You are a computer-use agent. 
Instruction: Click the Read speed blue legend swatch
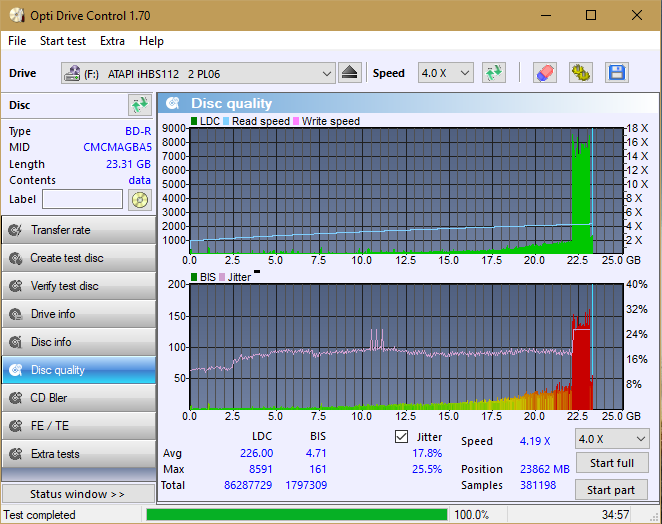point(226,121)
